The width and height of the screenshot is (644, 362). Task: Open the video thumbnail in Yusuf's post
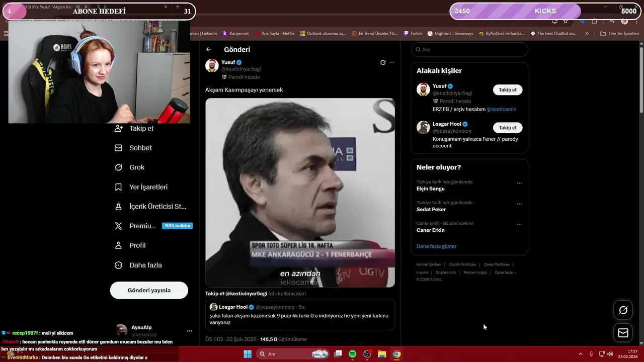click(x=300, y=193)
